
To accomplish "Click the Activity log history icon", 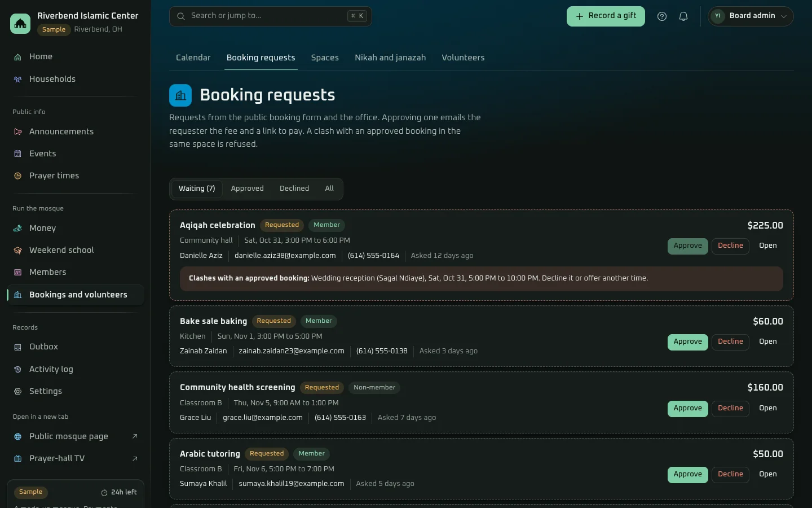I will click(17, 370).
